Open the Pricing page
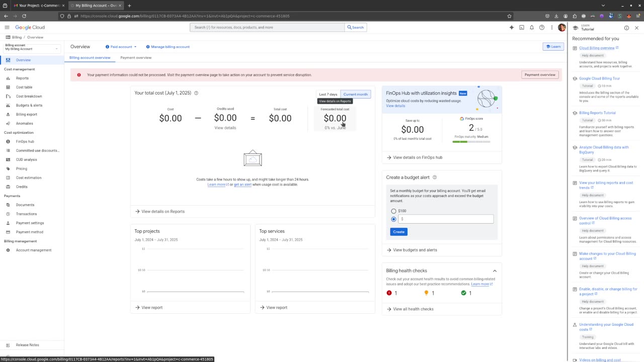The width and height of the screenshot is (644, 362). point(22,168)
